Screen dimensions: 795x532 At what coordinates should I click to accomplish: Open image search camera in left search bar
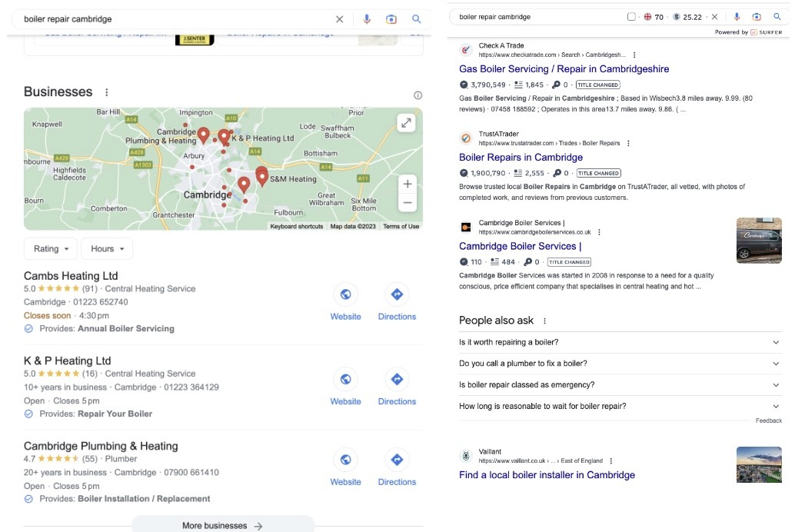tap(391, 19)
